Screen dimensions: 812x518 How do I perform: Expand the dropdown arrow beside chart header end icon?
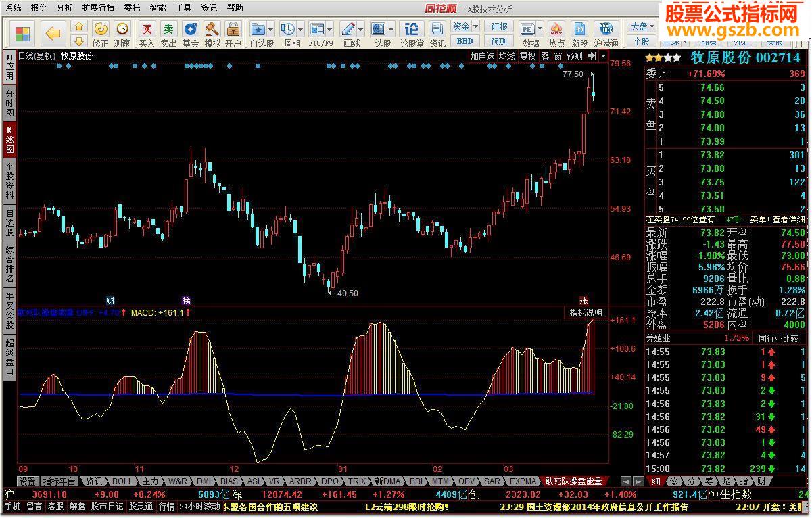[x=602, y=56]
